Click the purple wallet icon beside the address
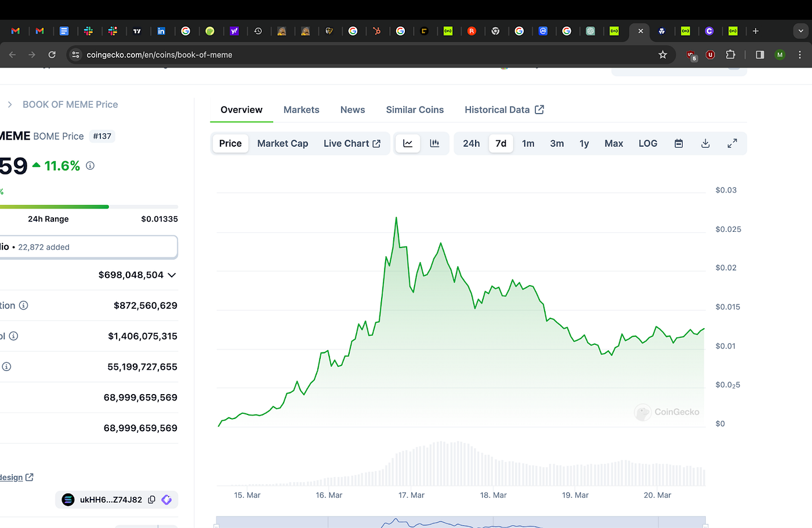Viewport: 812px width, 528px height. pyautogui.click(x=166, y=499)
